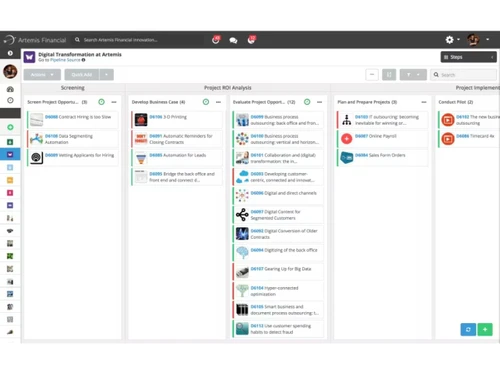Click the funnel thumbnail on Automation for Leads
The image size is (500, 375).
pos(141,158)
